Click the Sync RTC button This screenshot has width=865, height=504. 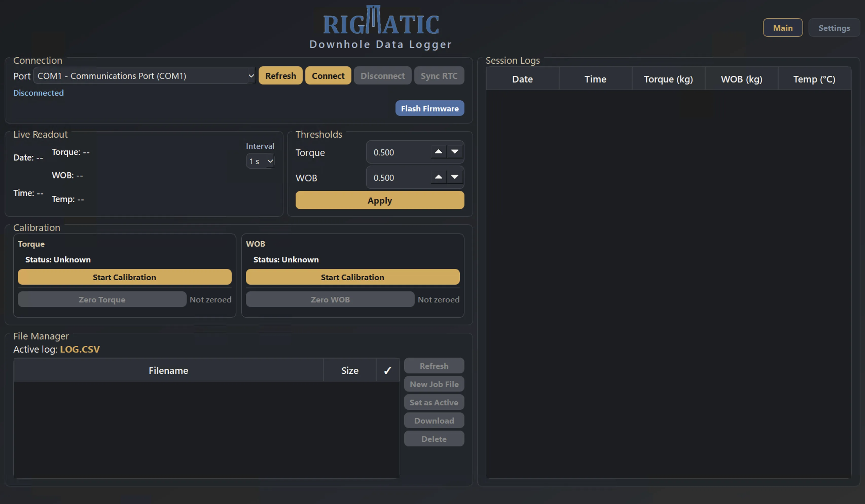coord(439,76)
